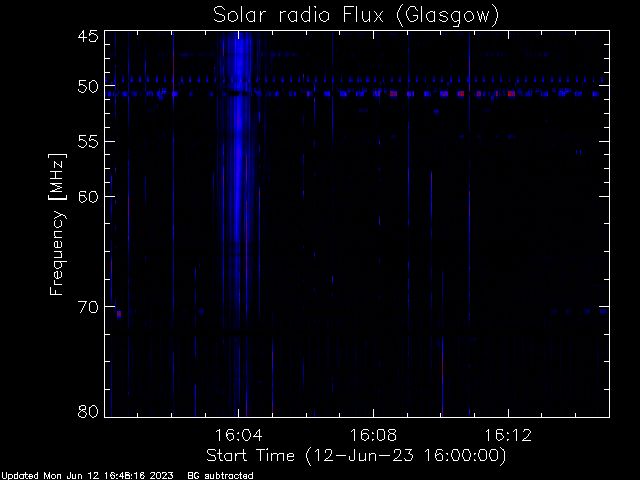Click the 16:08 time tick label
Image resolution: width=640 pixels, height=480 pixels.
click(x=373, y=435)
